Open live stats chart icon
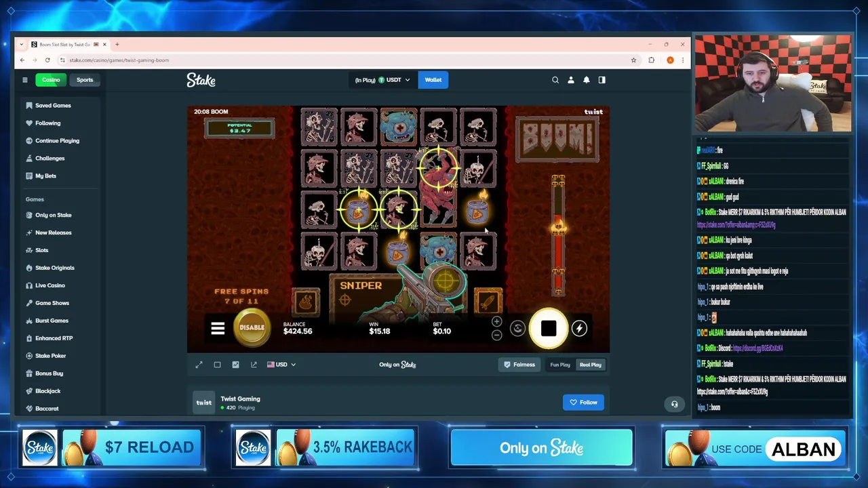This screenshot has height=488, width=868. click(x=235, y=365)
